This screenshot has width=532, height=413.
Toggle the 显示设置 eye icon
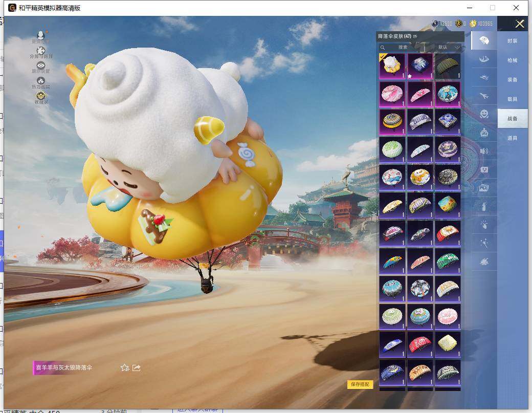(x=41, y=66)
